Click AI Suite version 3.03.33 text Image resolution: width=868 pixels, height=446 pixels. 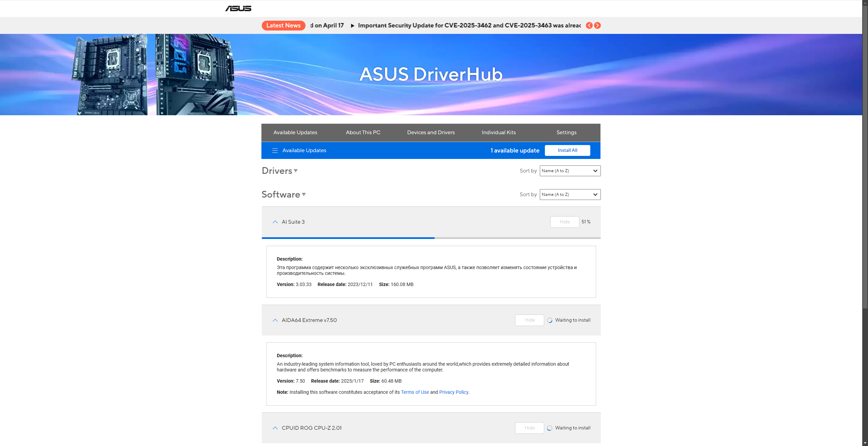(x=294, y=284)
